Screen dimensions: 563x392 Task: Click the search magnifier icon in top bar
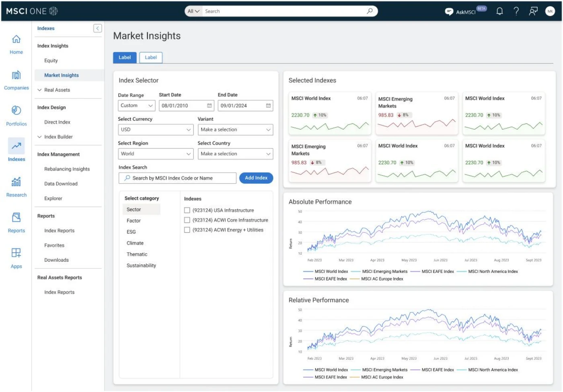370,11
